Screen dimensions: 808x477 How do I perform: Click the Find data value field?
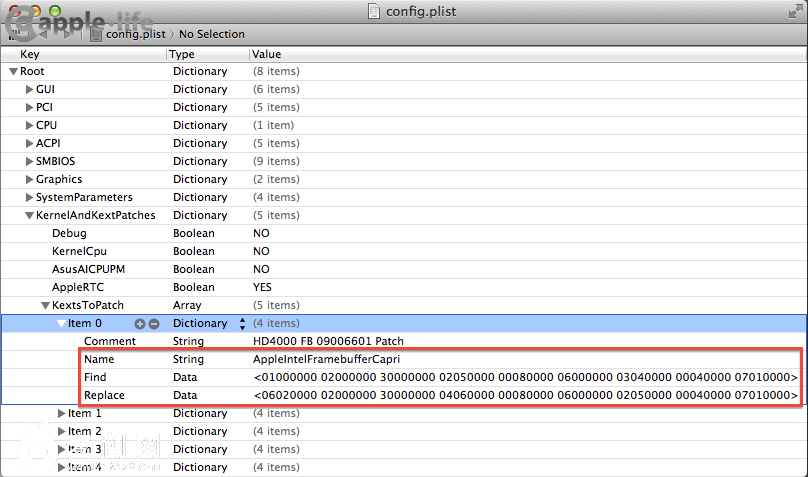point(525,378)
